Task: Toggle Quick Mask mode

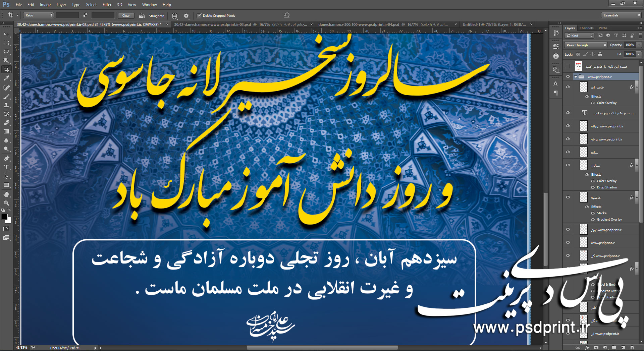Action: [6, 229]
